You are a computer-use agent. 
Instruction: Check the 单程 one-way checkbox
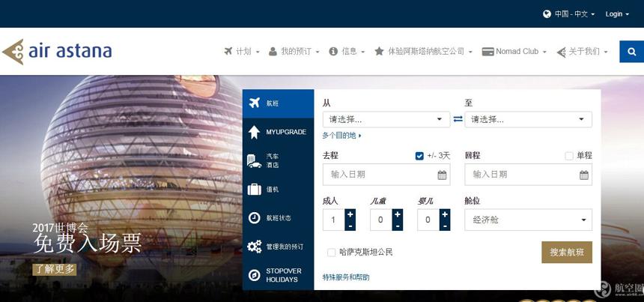click(569, 156)
